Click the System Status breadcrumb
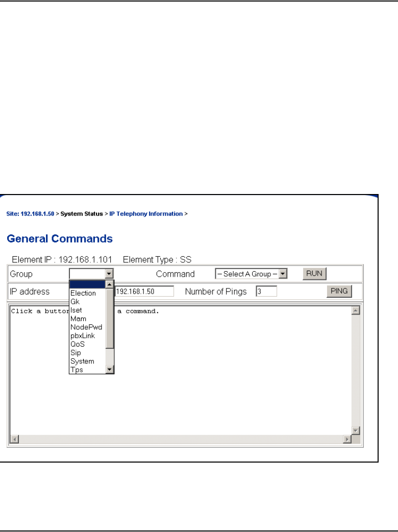398x532 pixels. pyautogui.click(x=81, y=214)
